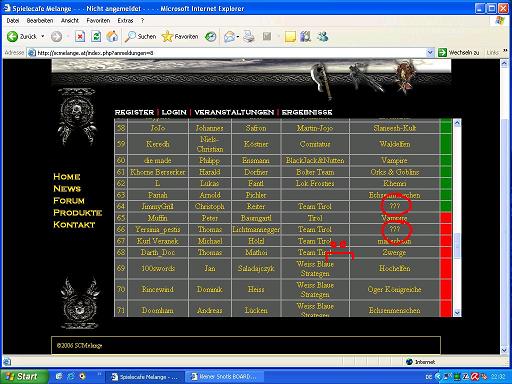Go to browser Home page icon
Image resolution: width=512 pixels, height=384 pixels.
pyautogui.click(x=112, y=36)
